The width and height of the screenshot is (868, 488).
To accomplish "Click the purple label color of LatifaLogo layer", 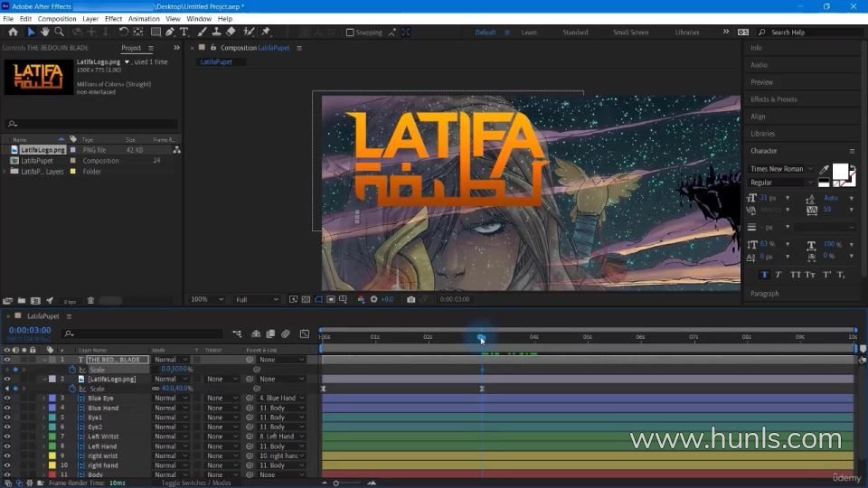I will click(x=52, y=379).
